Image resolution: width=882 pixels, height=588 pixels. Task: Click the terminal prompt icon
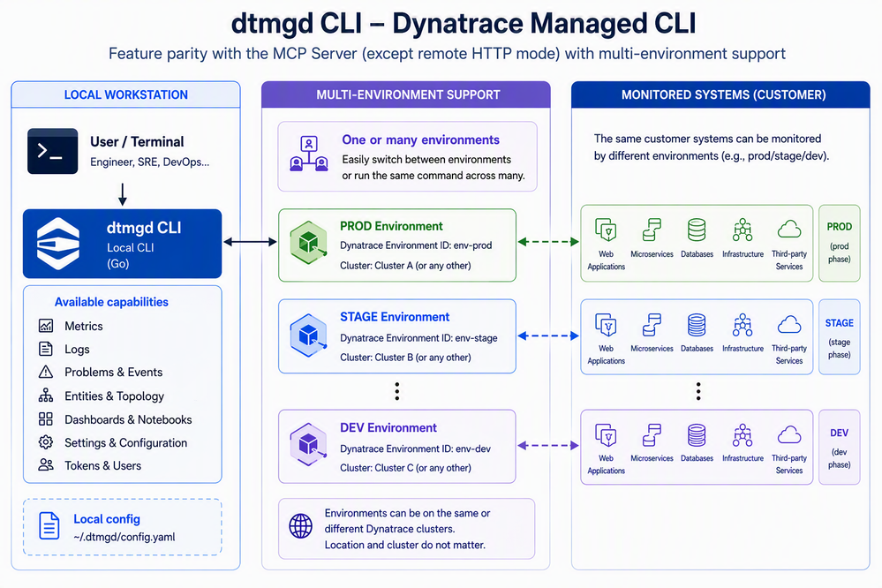[53, 151]
